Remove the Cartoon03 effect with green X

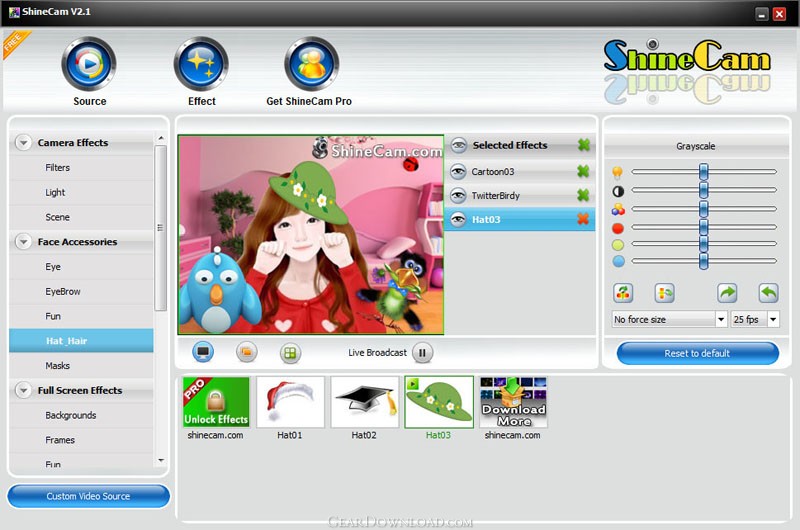click(x=583, y=171)
